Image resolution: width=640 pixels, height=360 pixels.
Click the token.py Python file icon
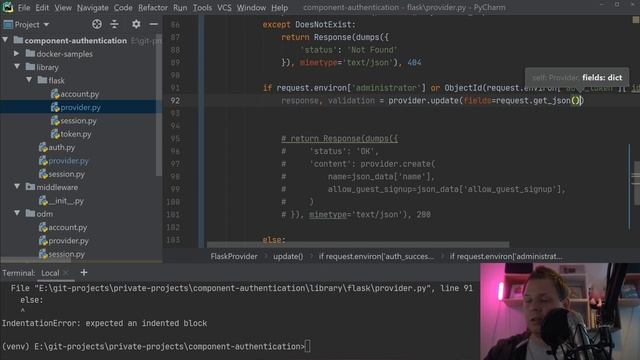tap(55, 134)
